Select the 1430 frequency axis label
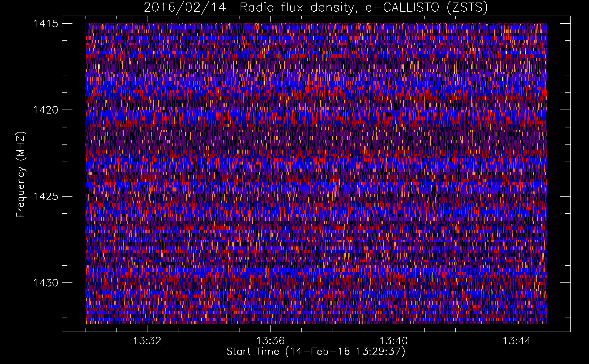Image resolution: width=589 pixels, height=364 pixels. coord(46,283)
